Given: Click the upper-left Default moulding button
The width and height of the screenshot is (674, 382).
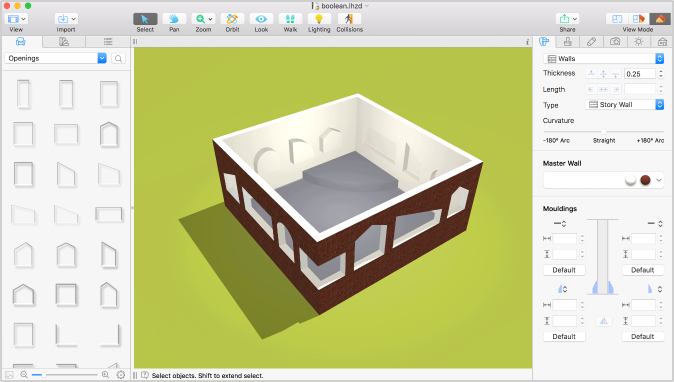Looking at the screenshot, I should 564,270.
